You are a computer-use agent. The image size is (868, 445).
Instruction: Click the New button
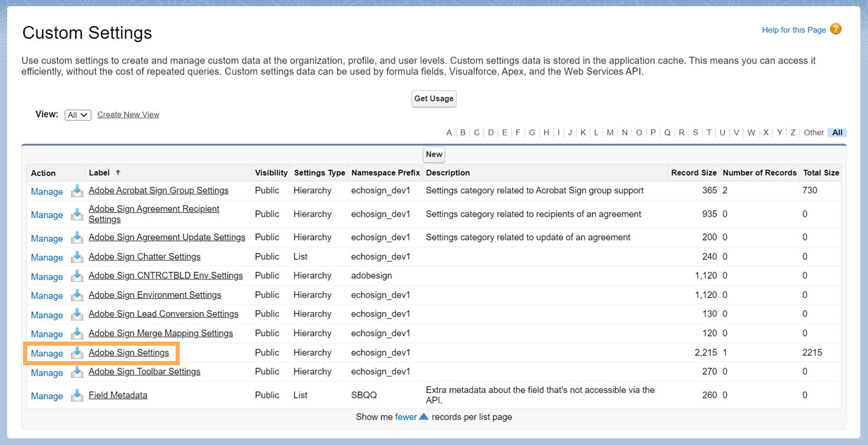tap(434, 154)
